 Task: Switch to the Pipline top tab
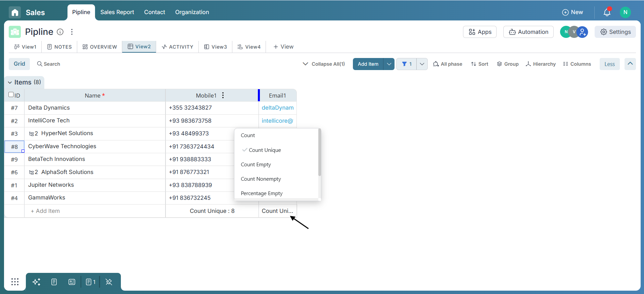pyautogui.click(x=81, y=12)
